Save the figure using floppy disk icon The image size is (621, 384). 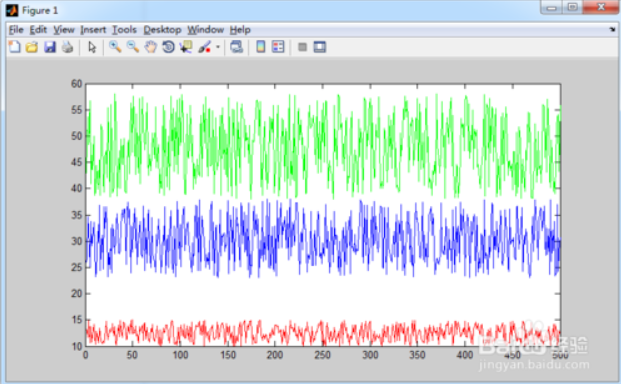tap(50, 47)
